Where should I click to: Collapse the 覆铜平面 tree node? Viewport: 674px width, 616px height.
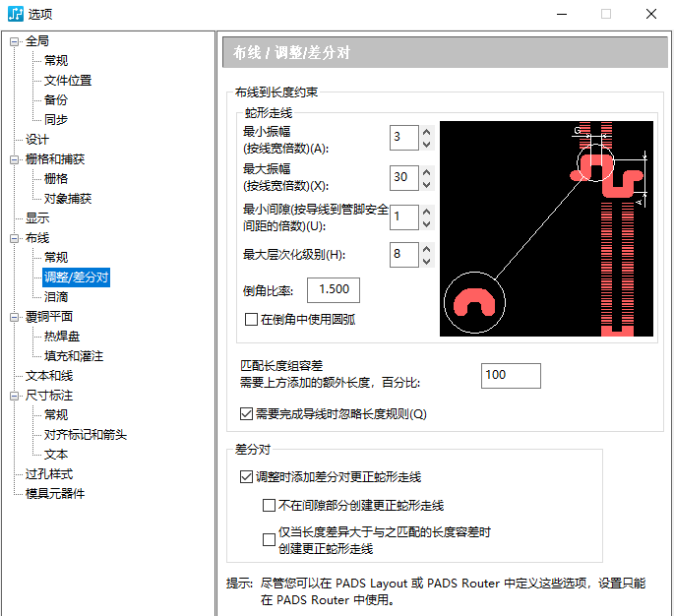click(14, 317)
